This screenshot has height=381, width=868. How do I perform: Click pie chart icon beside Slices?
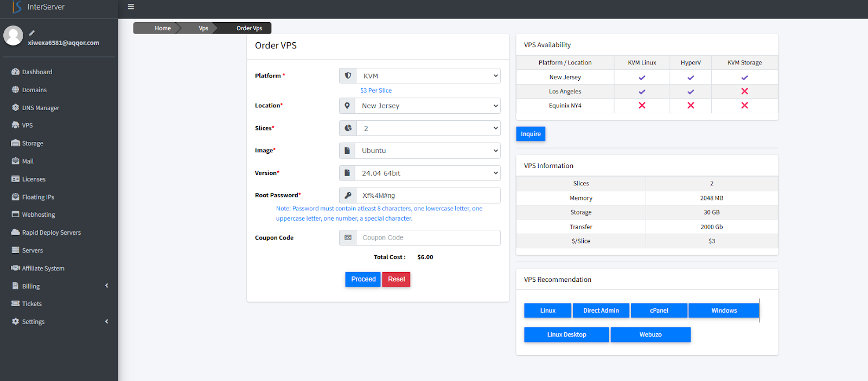coord(348,128)
